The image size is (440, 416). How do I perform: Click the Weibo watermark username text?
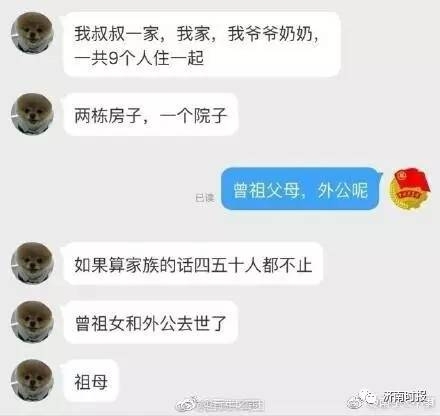[x=231, y=405]
